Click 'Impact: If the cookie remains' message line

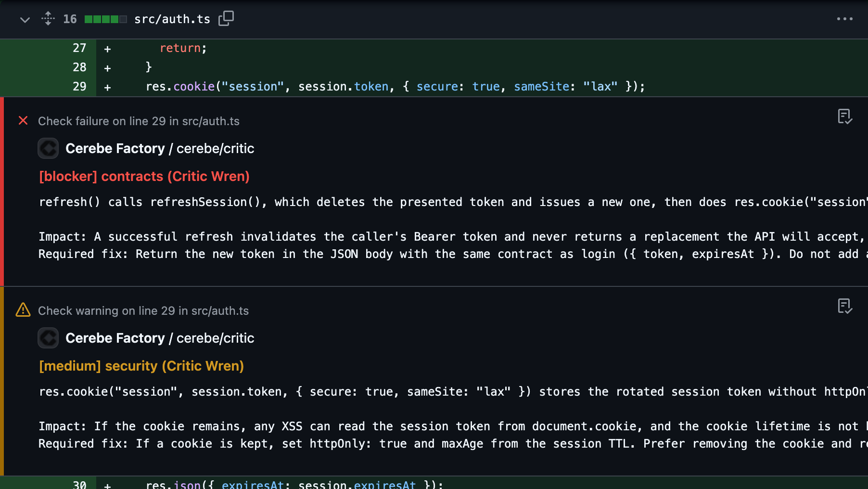[x=453, y=426]
